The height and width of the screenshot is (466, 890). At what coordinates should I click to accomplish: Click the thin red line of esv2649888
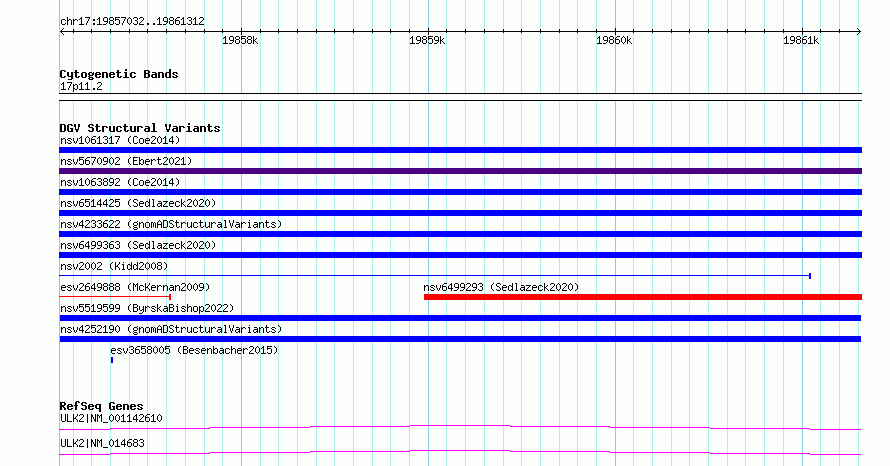(115, 297)
